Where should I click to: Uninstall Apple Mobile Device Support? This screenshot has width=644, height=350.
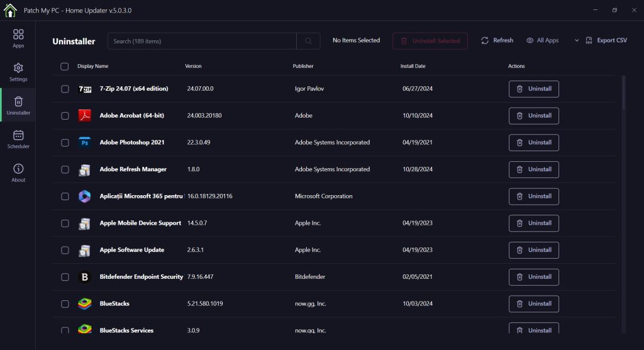[x=533, y=223]
